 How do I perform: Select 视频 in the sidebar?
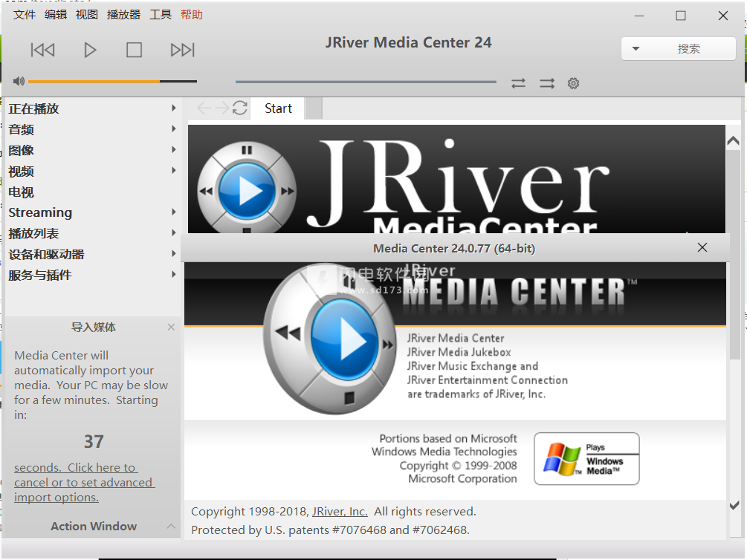[21, 172]
